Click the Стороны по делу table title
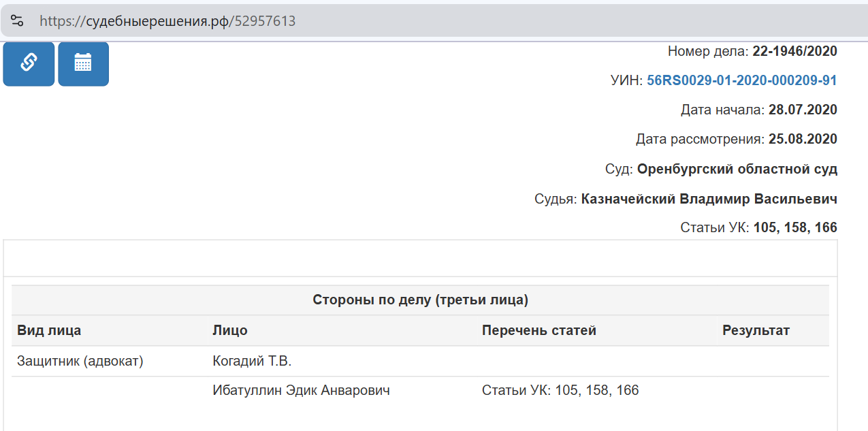 click(420, 300)
